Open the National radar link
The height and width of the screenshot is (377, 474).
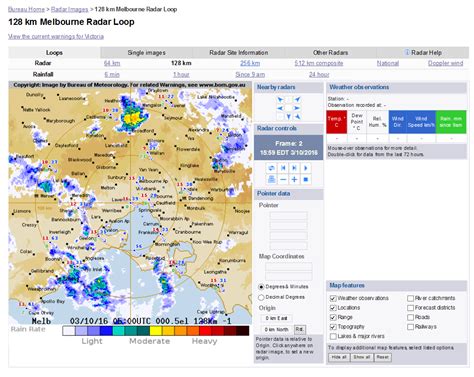point(388,63)
